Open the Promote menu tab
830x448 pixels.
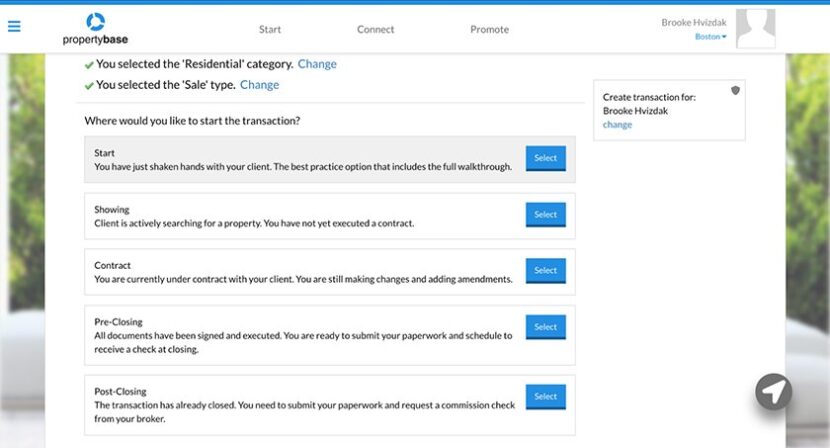[x=489, y=29]
